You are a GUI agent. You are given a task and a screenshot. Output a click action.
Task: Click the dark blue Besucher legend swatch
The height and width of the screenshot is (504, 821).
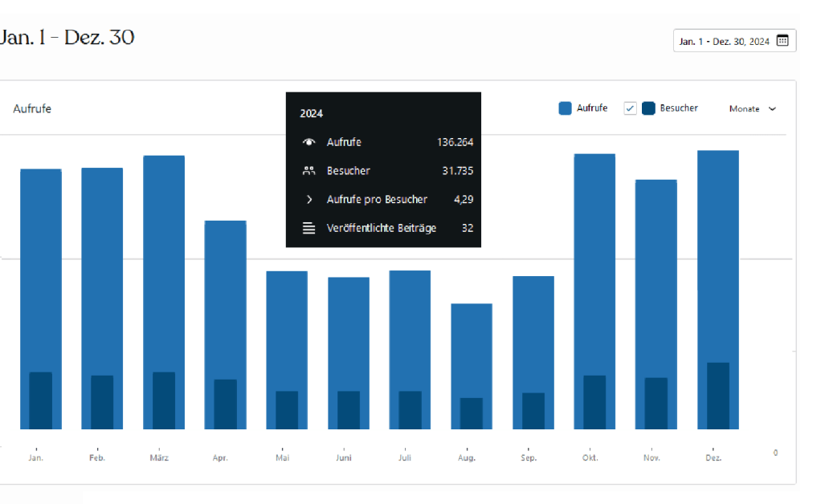click(x=648, y=108)
